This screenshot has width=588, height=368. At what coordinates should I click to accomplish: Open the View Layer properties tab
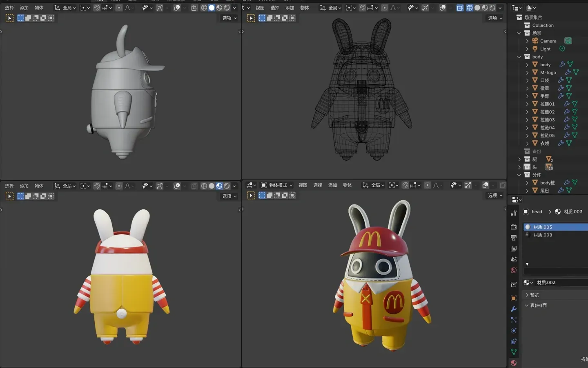point(514,249)
